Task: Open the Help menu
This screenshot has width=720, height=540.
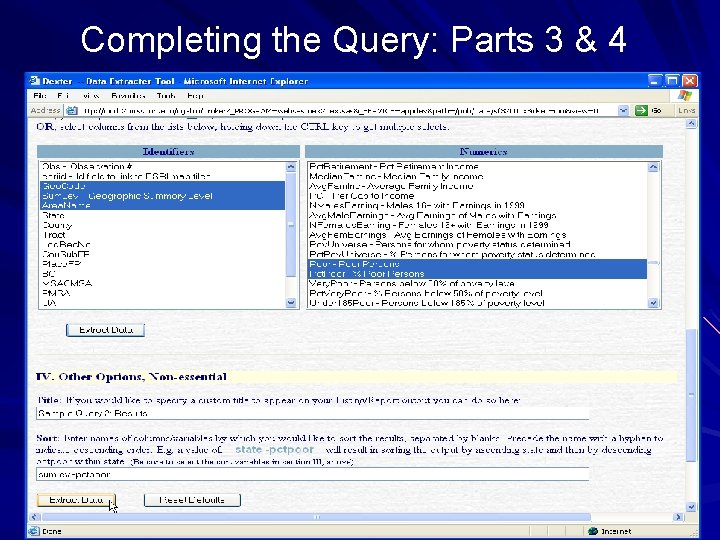Action: [195, 96]
